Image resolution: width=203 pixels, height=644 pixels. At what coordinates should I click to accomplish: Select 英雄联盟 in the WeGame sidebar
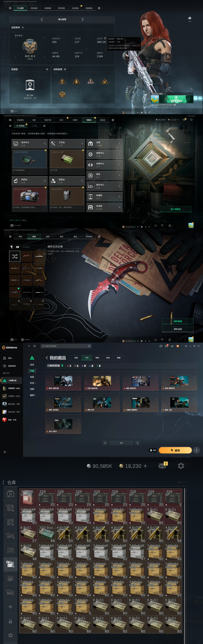11,388
